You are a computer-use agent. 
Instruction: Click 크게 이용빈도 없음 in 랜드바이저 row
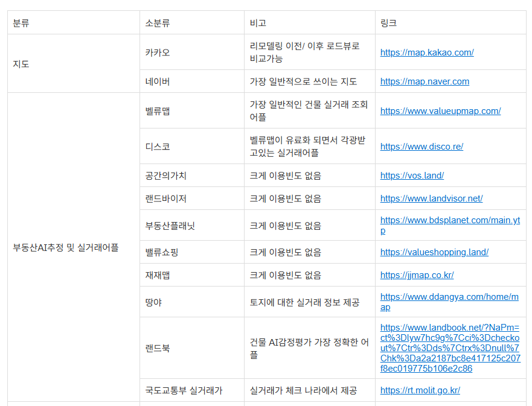[286, 198]
